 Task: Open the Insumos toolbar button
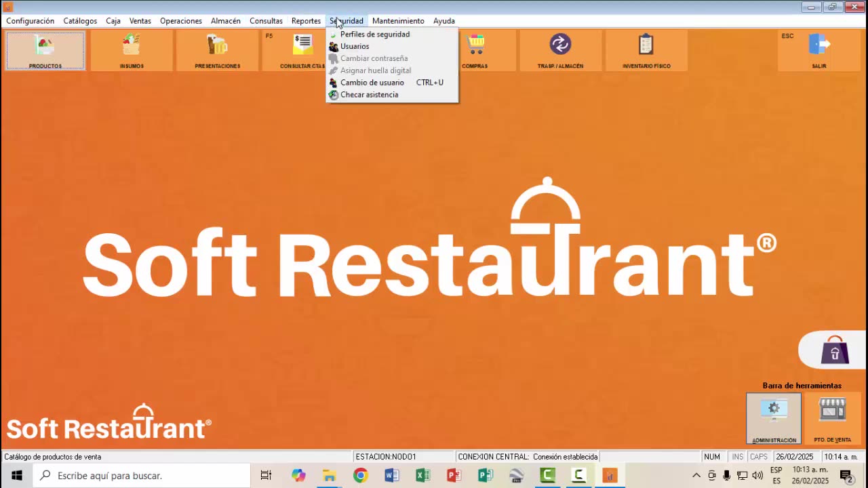[x=132, y=51]
